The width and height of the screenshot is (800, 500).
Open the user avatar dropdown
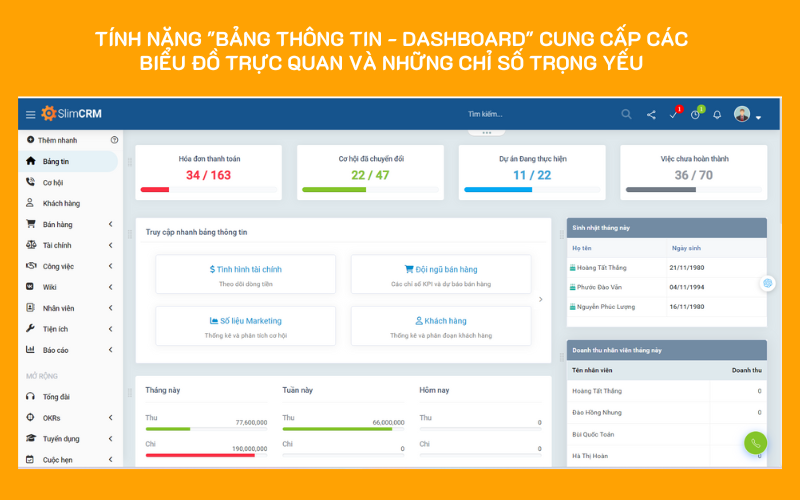coord(746,114)
